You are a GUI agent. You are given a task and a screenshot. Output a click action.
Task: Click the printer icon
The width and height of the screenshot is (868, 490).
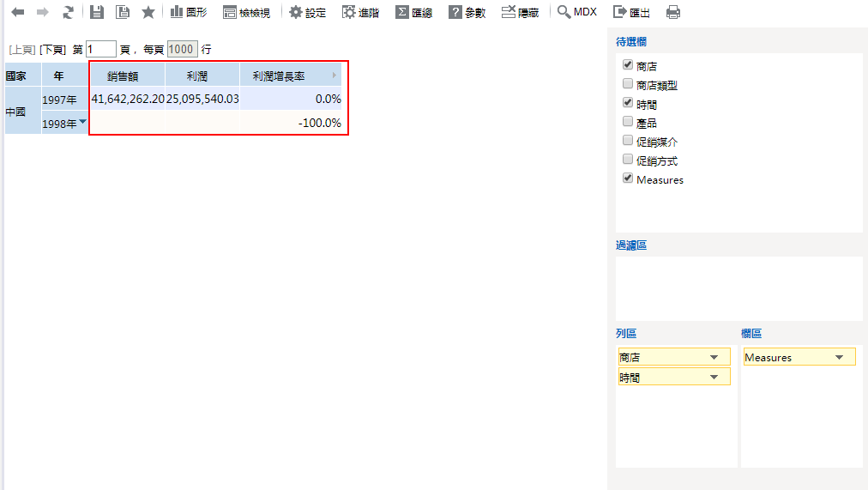[673, 12]
